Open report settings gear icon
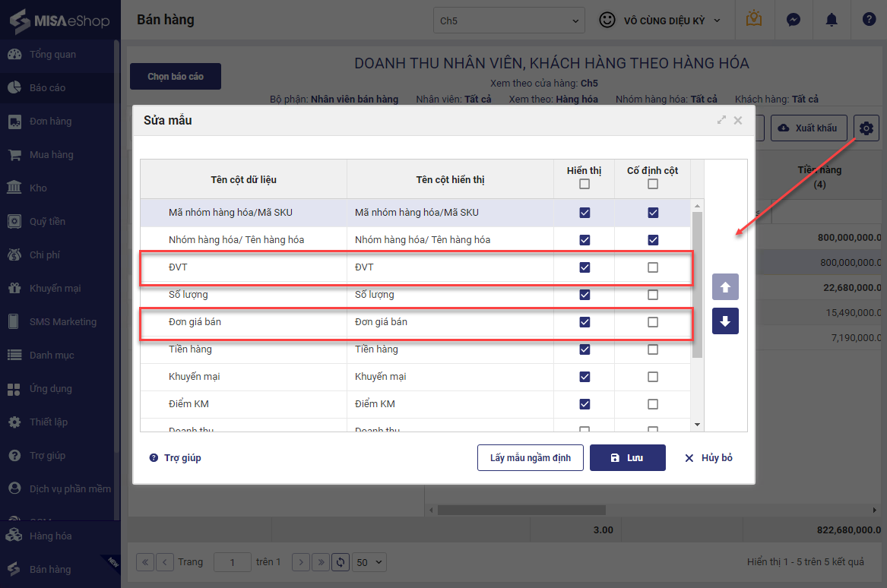 [x=866, y=128]
